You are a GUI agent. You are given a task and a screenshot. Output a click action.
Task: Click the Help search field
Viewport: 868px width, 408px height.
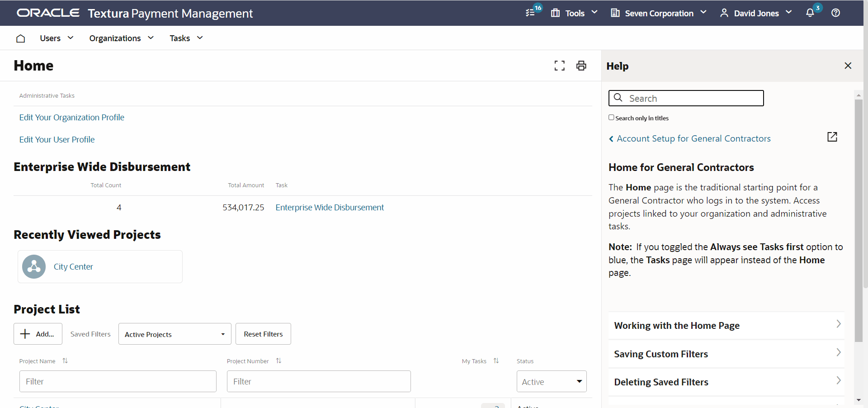686,98
